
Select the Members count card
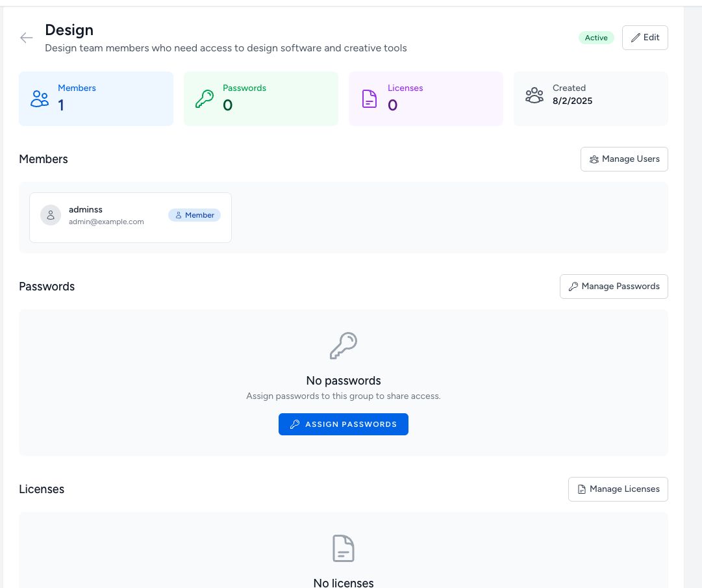point(96,99)
